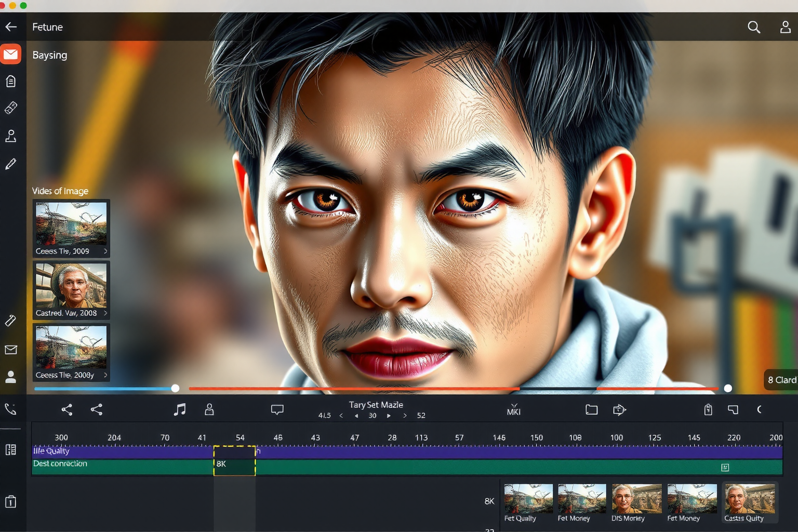Click the music note icon in toolbar
This screenshot has width=798, height=532.
(180, 409)
